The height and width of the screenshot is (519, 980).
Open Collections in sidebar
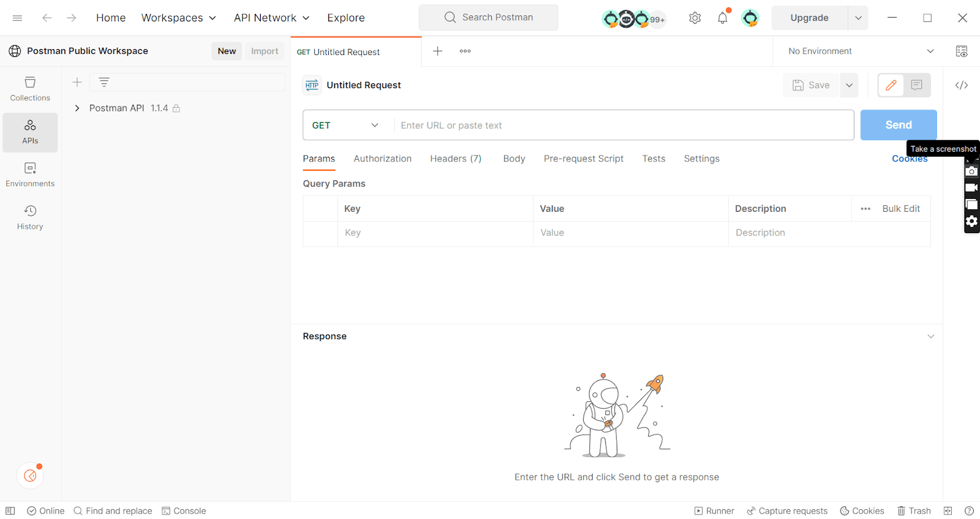[30, 89]
